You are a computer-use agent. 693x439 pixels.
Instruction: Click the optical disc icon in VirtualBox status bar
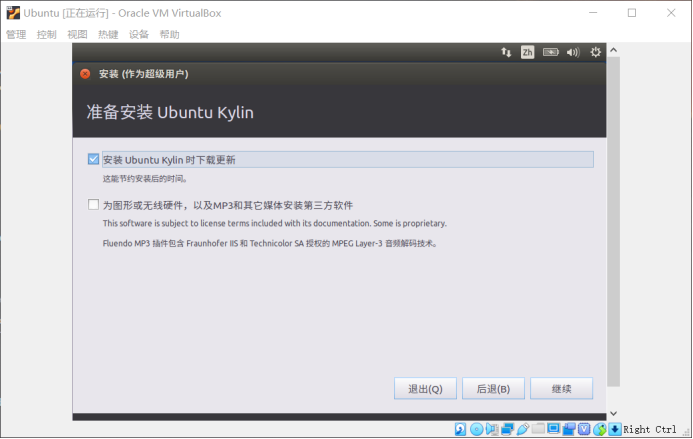476,429
